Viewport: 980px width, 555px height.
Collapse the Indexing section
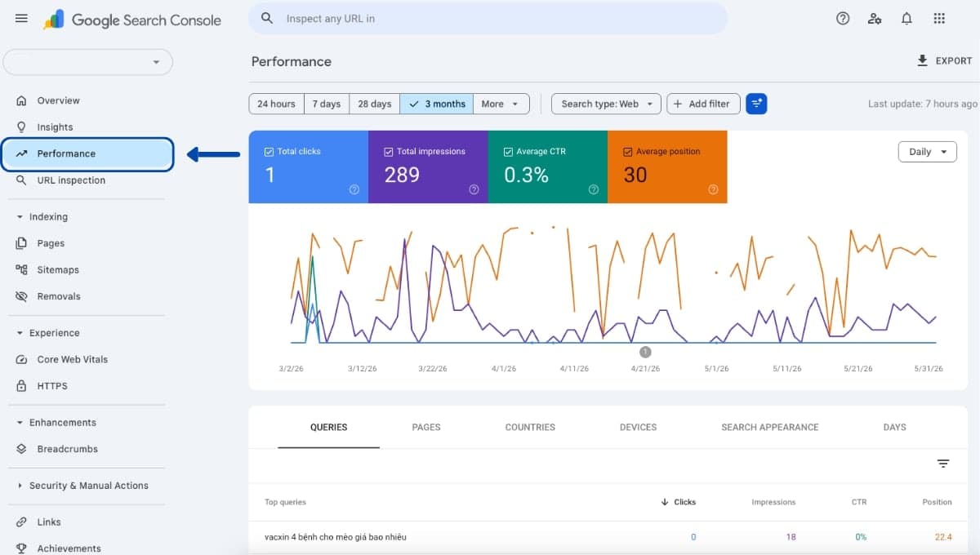(x=20, y=217)
